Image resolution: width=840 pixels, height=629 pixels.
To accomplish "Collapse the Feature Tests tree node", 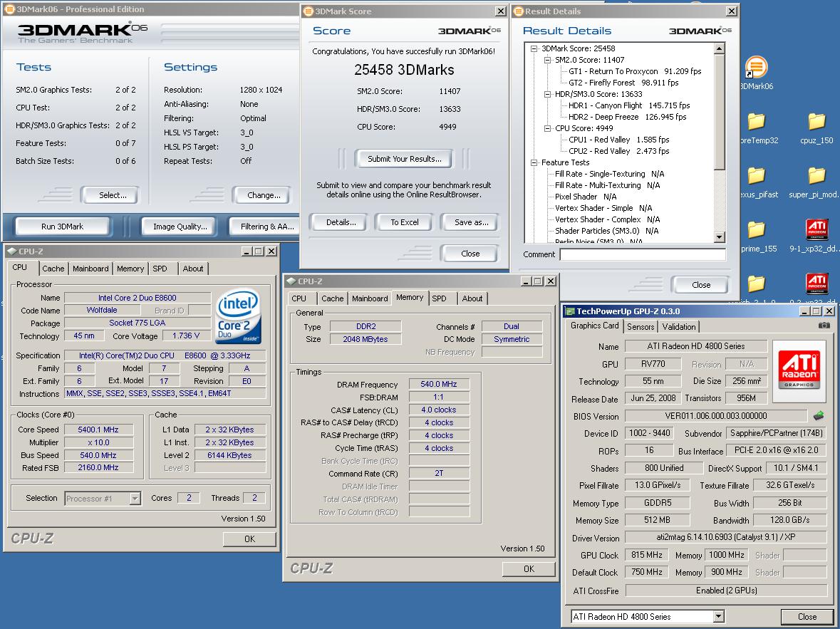I will (x=534, y=162).
